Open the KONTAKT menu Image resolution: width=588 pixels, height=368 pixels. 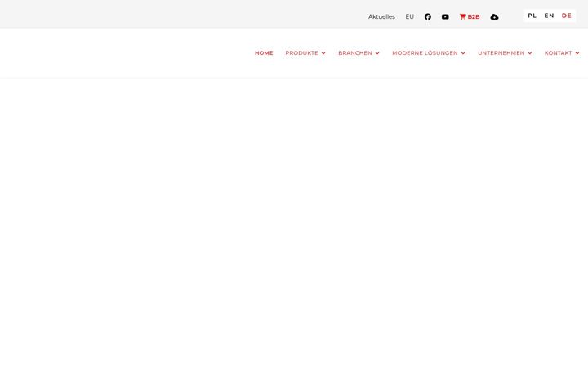click(x=558, y=53)
